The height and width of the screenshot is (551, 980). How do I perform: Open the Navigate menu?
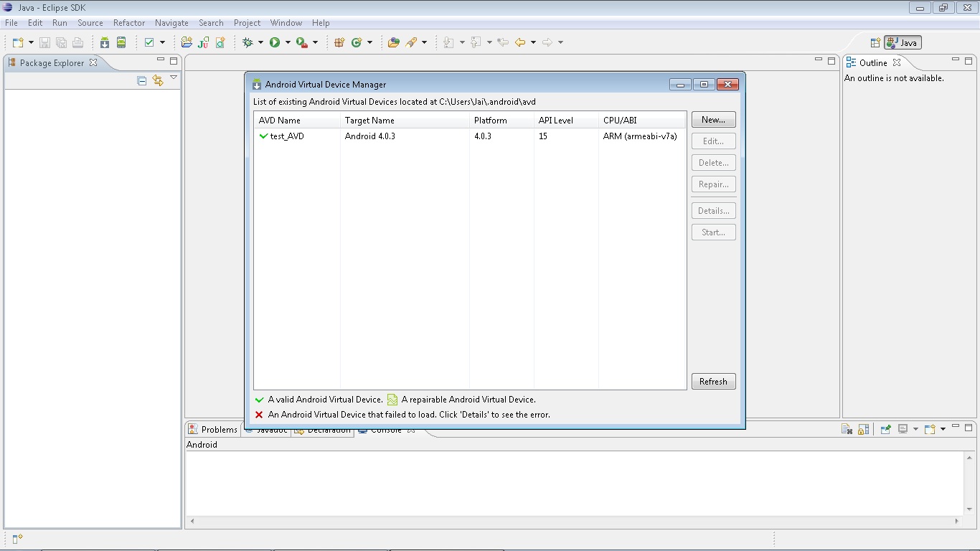[x=171, y=23]
